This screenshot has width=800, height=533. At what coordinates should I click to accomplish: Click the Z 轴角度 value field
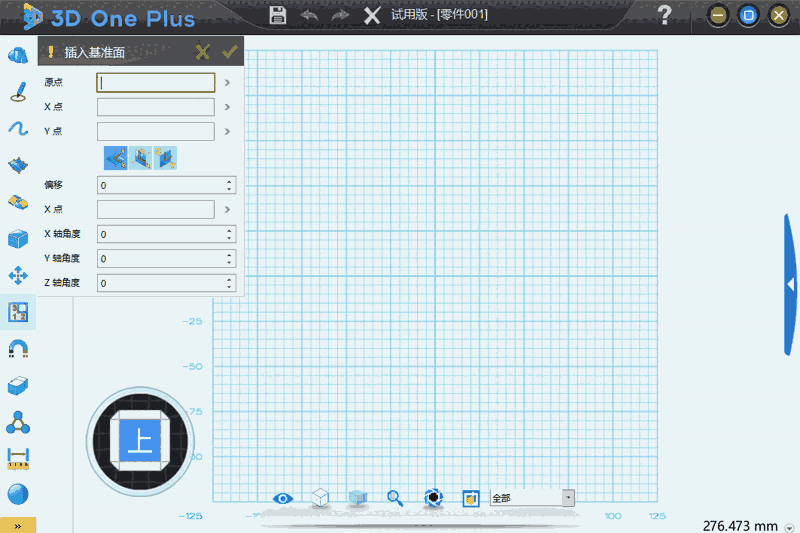coord(161,283)
